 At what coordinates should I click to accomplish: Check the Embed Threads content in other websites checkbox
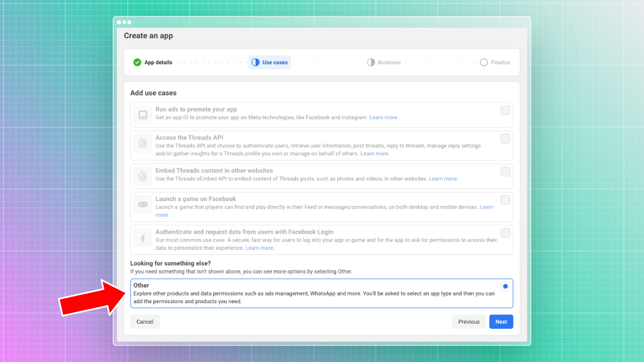coord(505,171)
